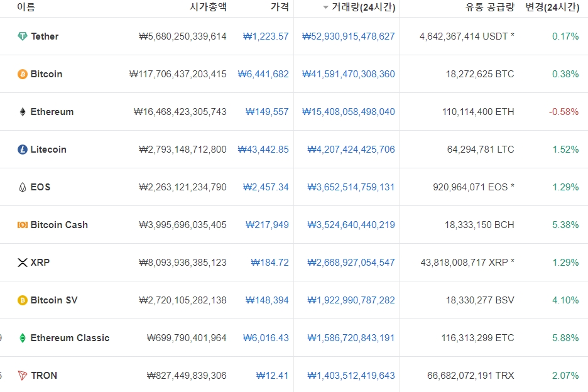
Task: Click the Bitcoin Cash logo icon
Action: (23, 225)
